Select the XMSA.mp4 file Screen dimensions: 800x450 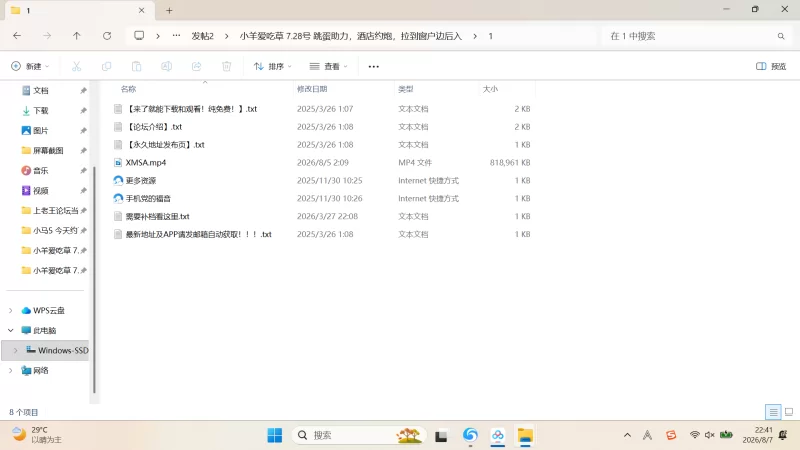tap(146, 162)
